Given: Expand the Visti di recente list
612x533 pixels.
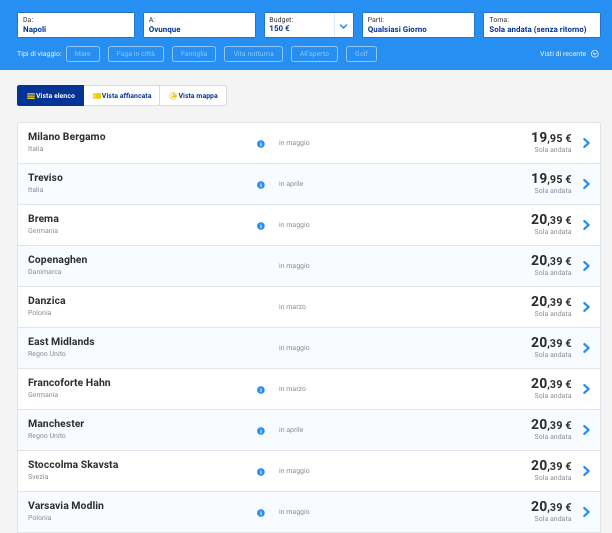Looking at the screenshot, I should 569,54.
